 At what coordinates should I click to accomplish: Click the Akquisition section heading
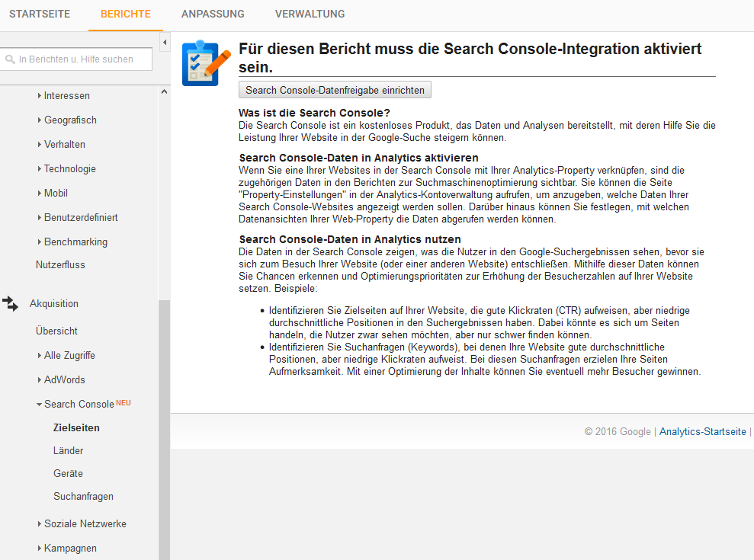(x=54, y=304)
